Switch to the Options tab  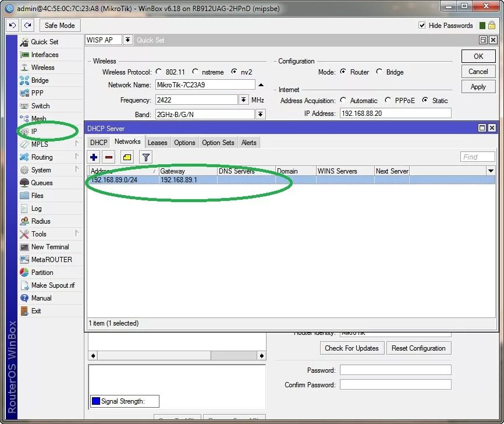click(184, 143)
